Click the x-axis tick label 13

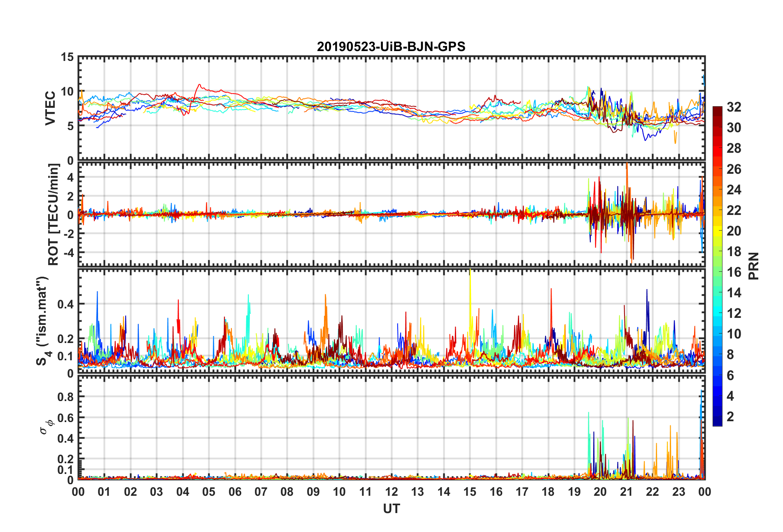click(x=417, y=492)
